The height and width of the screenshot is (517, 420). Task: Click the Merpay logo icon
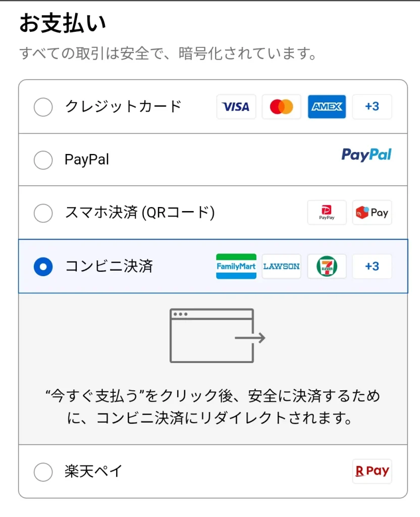(x=372, y=213)
